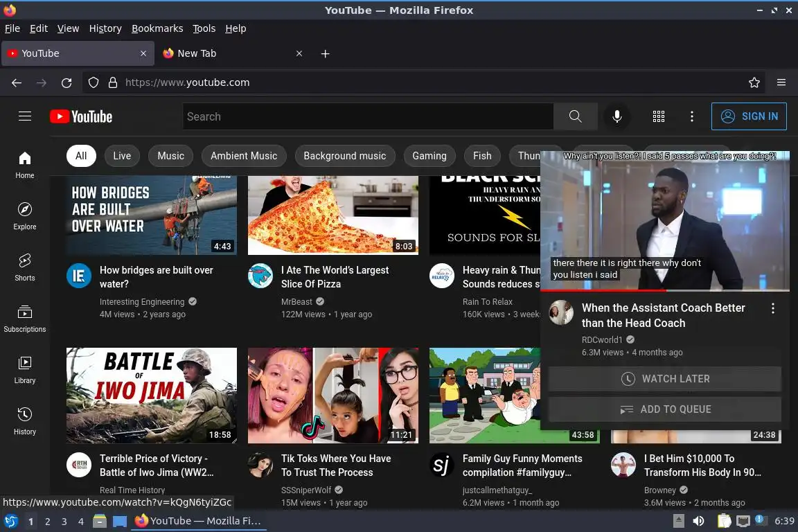Open new tab with plus button

pos(325,53)
